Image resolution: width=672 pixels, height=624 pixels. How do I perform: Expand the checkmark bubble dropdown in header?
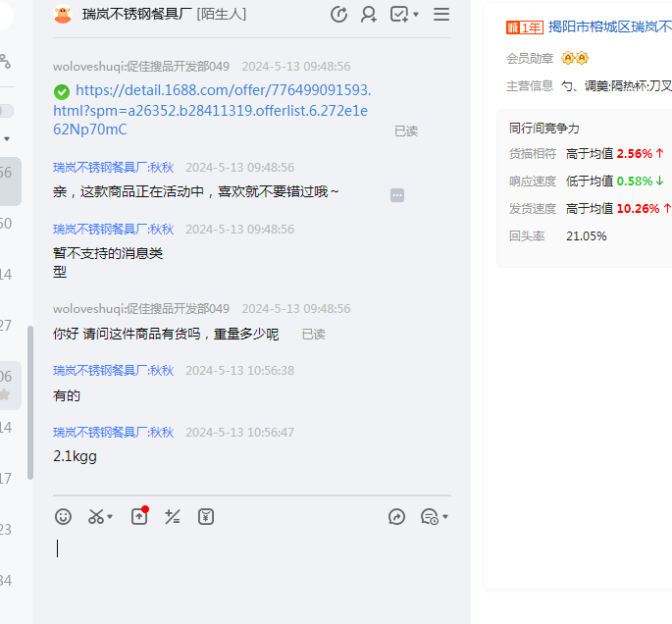(x=416, y=15)
